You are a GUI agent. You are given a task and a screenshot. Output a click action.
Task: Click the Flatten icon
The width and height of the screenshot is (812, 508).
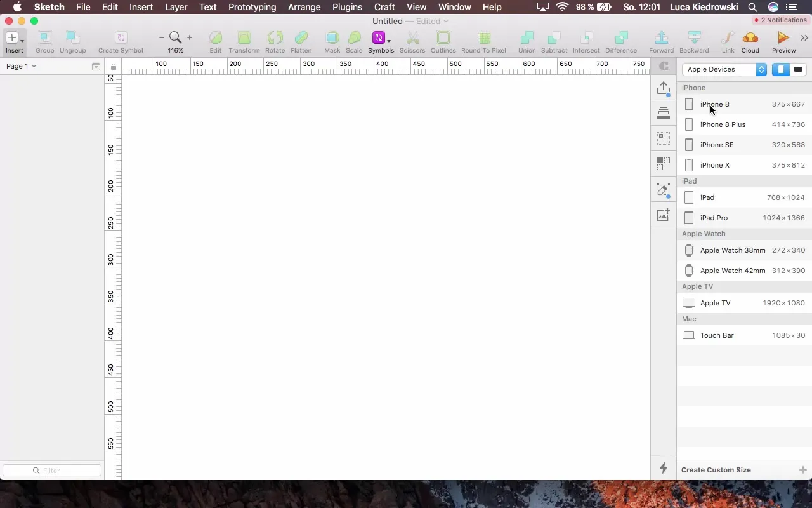tap(301, 38)
